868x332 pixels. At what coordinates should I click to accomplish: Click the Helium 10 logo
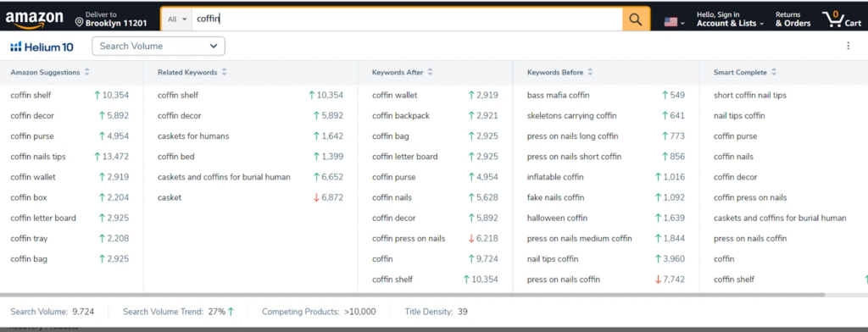(42, 47)
